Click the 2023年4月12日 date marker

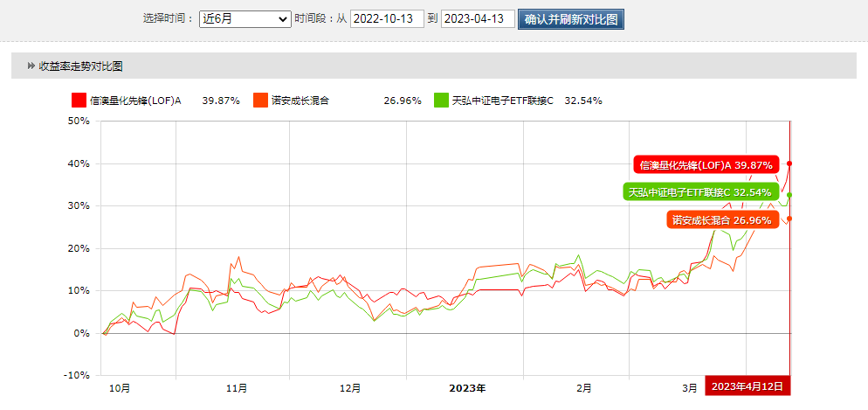click(x=747, y=386)
